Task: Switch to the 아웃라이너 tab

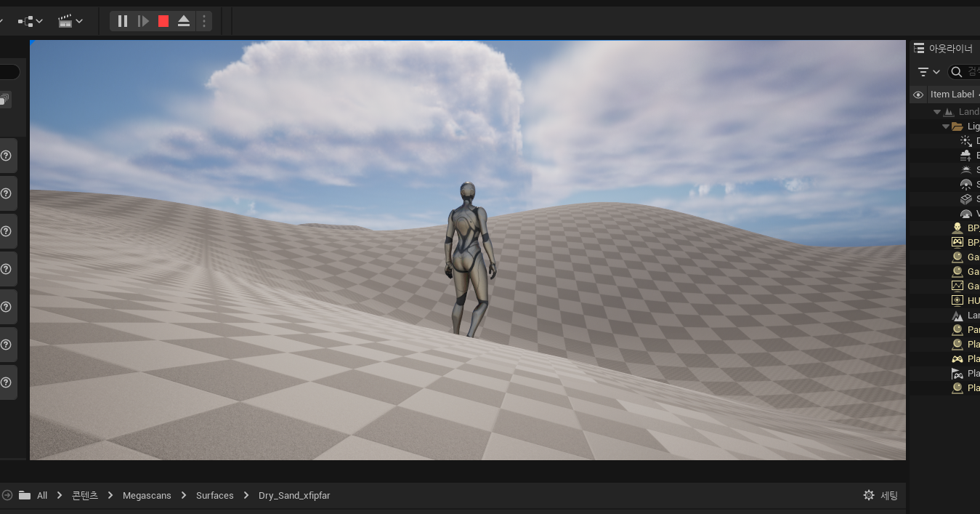Action: coord(944,49)
